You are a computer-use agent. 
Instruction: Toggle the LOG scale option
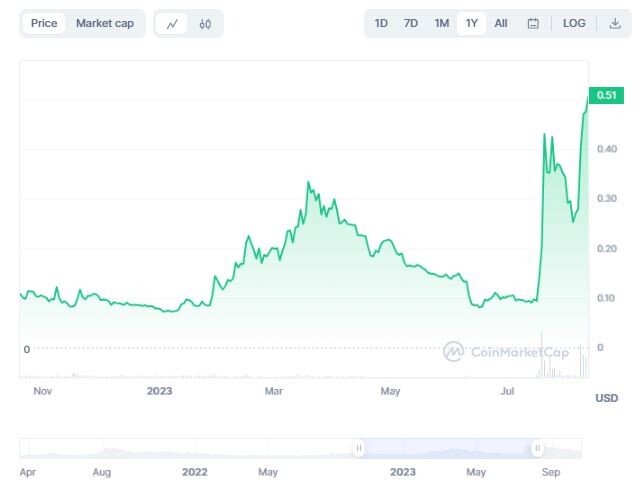coord(574,23)
